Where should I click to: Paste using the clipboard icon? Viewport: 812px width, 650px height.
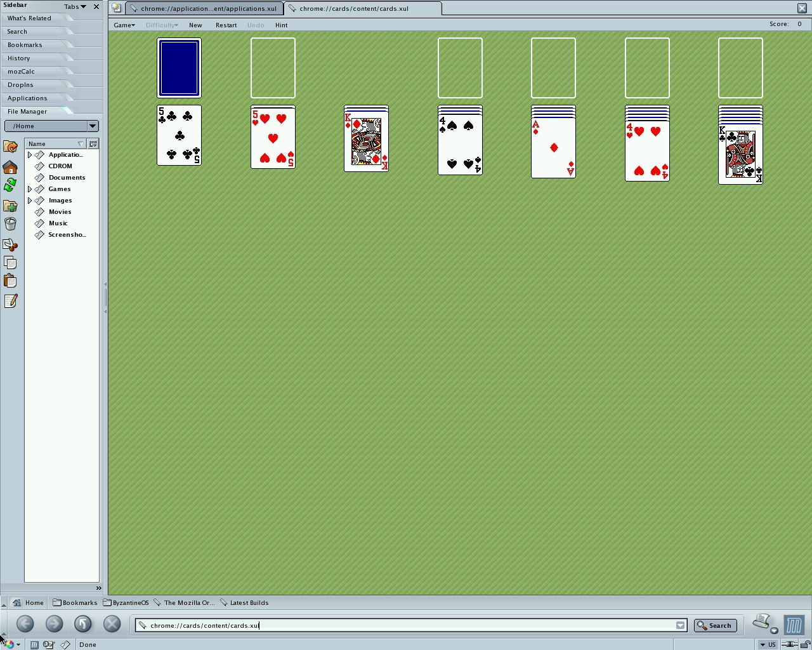click(x=10, y=281)
